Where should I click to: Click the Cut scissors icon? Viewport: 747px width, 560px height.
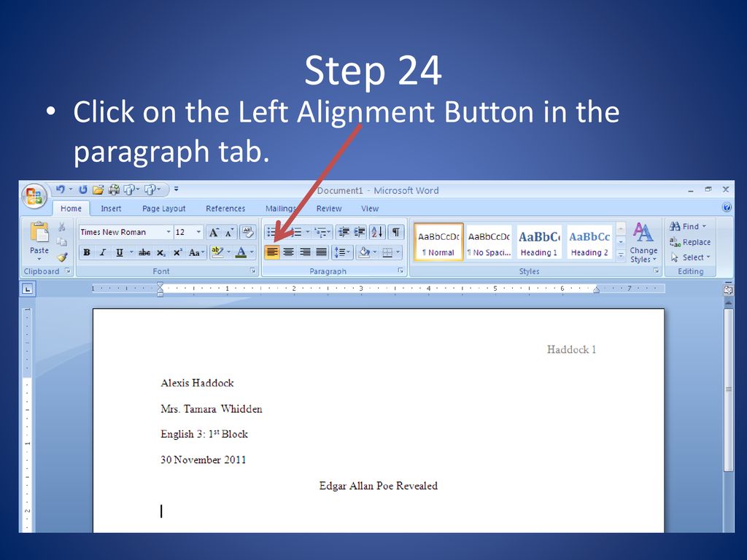pos(62,227)
